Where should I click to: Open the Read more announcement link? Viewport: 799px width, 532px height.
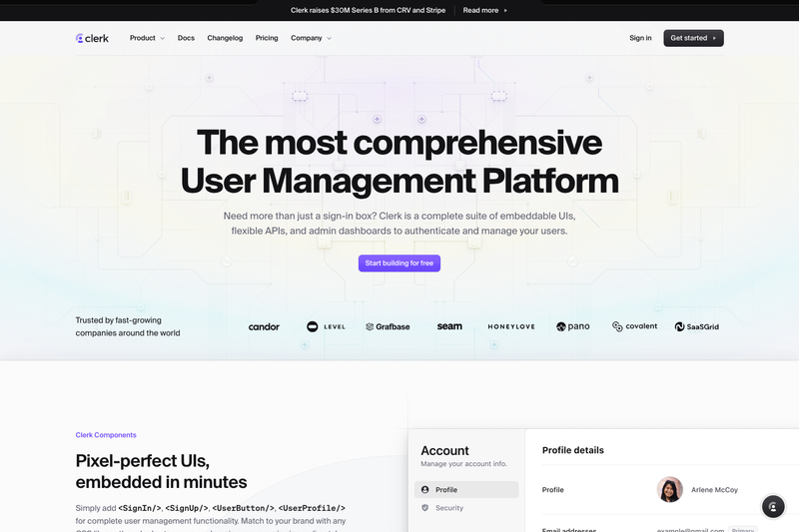click(485, 10)
